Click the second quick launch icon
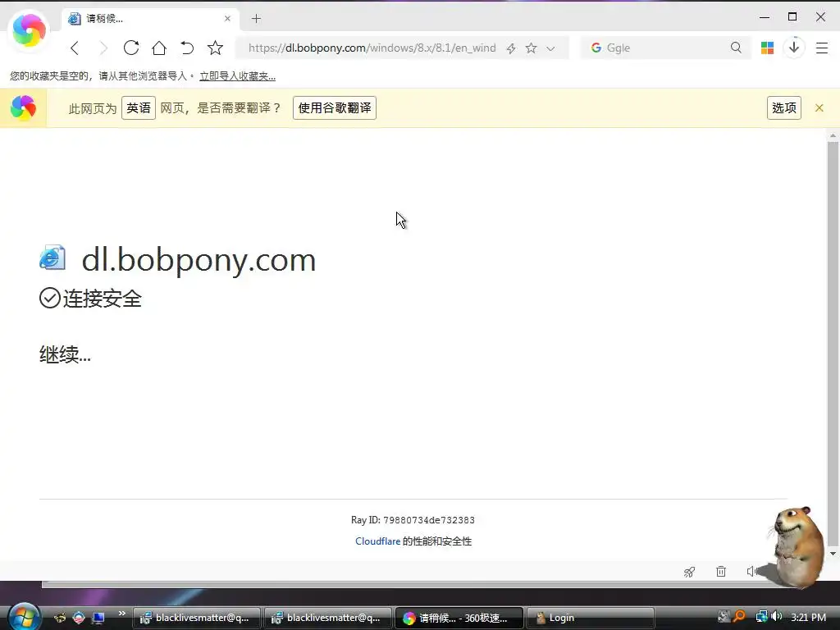Viewport: 840px width, 630px height. click(79, 618)
